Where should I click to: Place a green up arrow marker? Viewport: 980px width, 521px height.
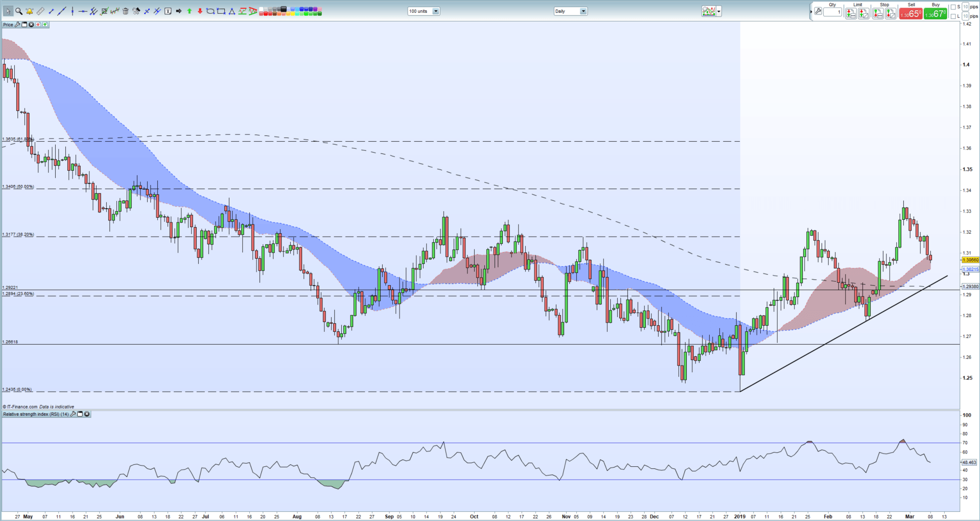[x=189, y=11]
